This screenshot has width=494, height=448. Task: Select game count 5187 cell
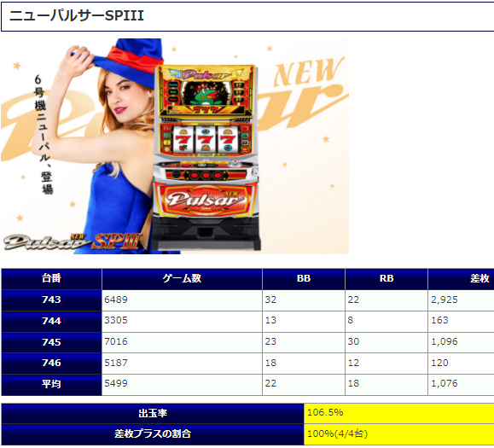pyautogui.click(x=182, y=364)
